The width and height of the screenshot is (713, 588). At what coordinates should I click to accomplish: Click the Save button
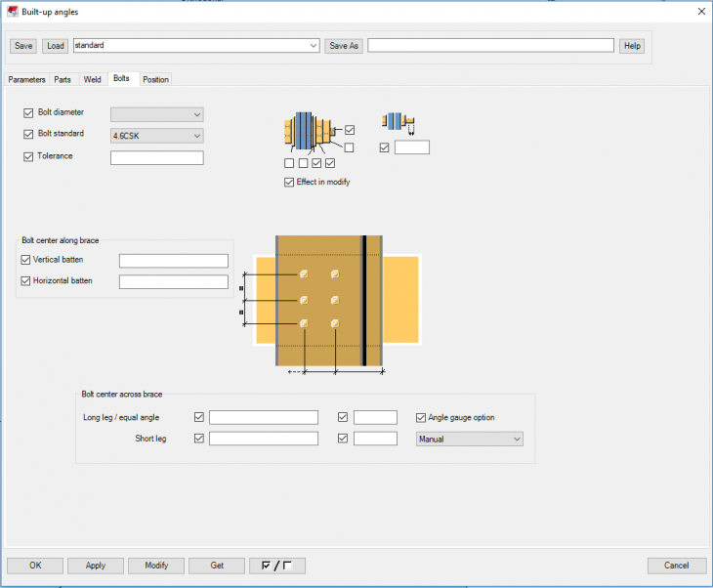pos(23,46)
